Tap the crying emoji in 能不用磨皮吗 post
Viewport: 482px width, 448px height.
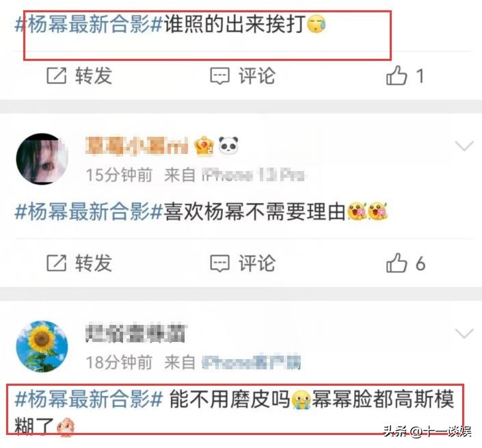302,399
